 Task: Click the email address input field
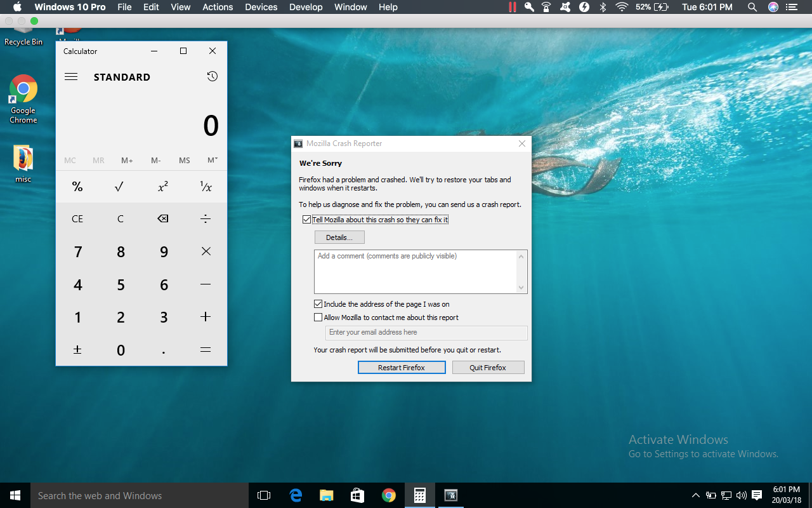[426, 333]
